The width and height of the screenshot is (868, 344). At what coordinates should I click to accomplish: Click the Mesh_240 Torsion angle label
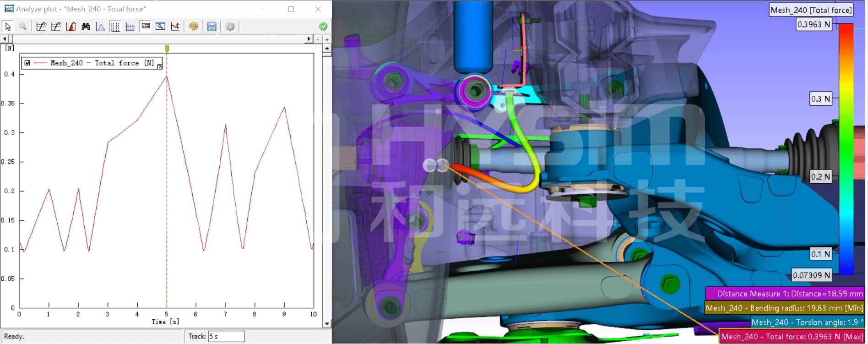tap(807, 322)
